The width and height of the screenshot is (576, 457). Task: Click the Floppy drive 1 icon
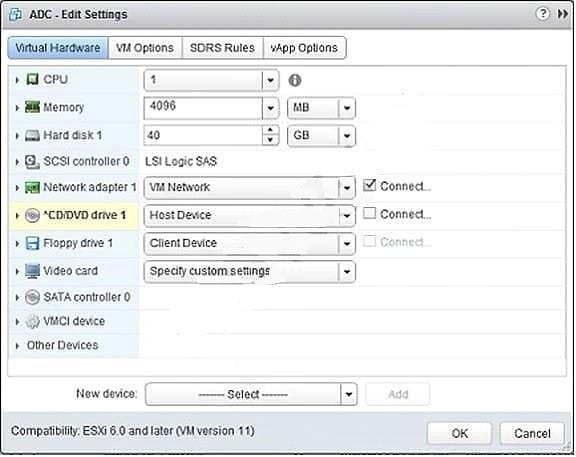click(x=32, y=243)
